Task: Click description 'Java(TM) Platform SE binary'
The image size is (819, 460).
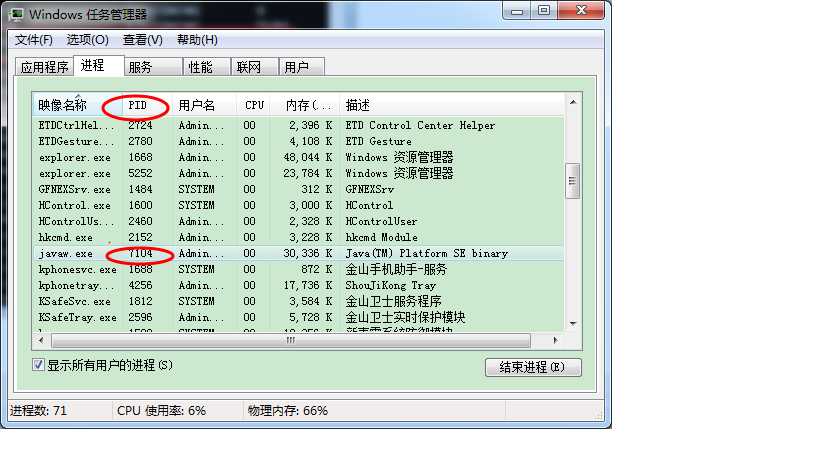Action: point(426,253)
